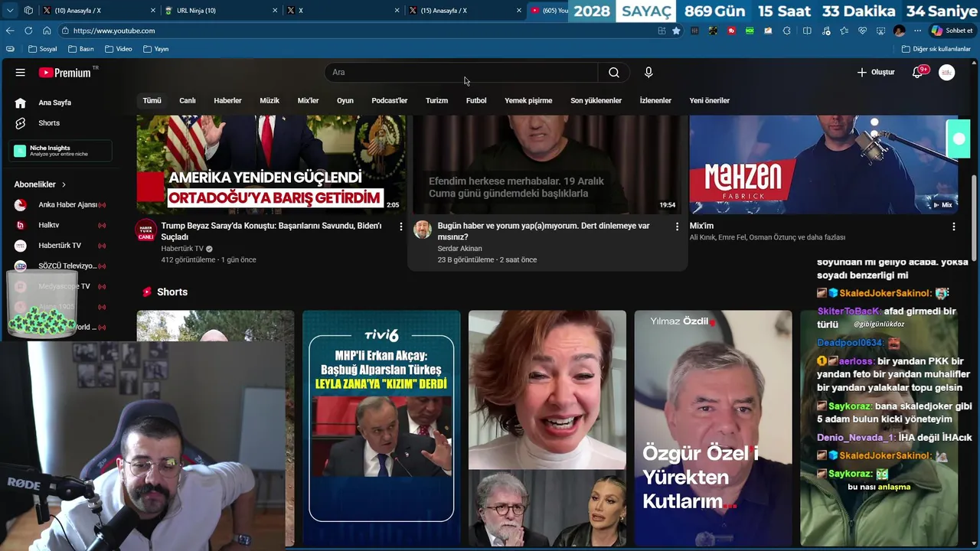This screenshot has height=551, width=980.
Task: Play Özgür Özel'i Yürekten Kutlarım short
Action: click(713, 429)
